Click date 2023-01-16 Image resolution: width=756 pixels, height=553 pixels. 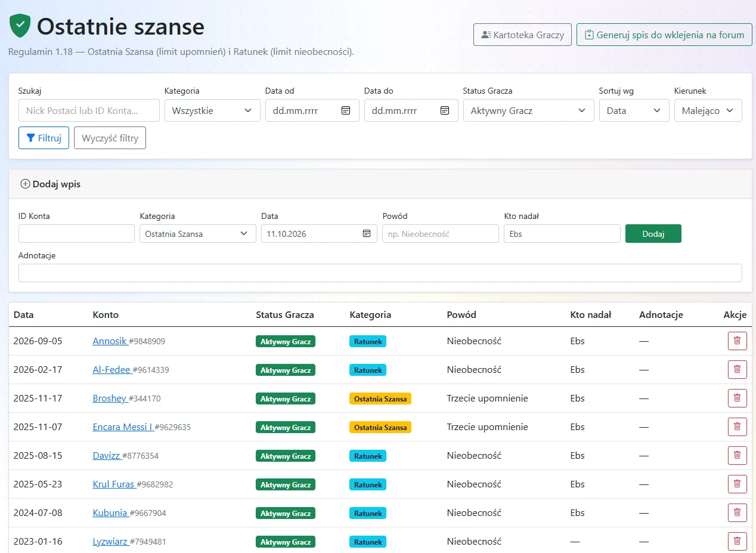(x=38, y=541)
